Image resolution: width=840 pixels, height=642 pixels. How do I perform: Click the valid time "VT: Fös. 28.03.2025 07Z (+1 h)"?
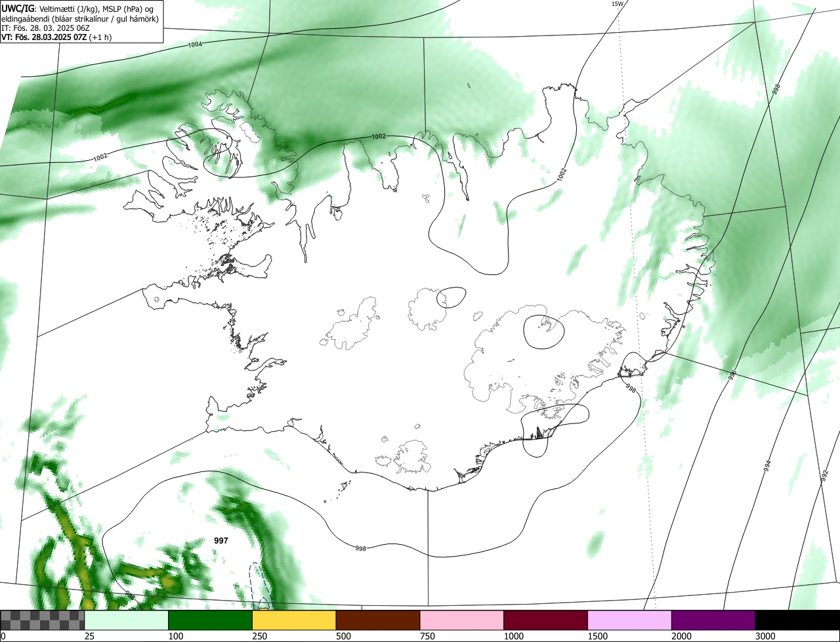coord(56,37)
